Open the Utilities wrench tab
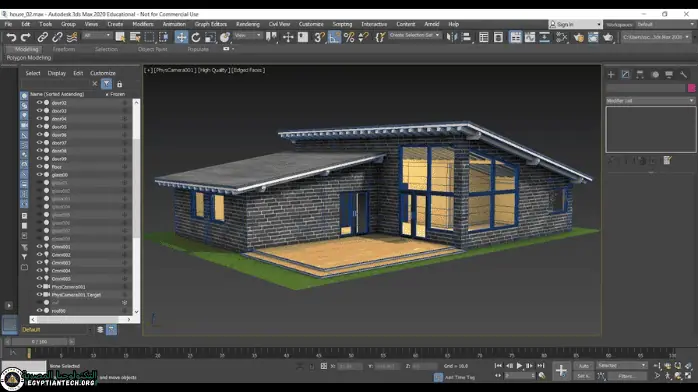 pyautogui.click(x=683, y=75)
